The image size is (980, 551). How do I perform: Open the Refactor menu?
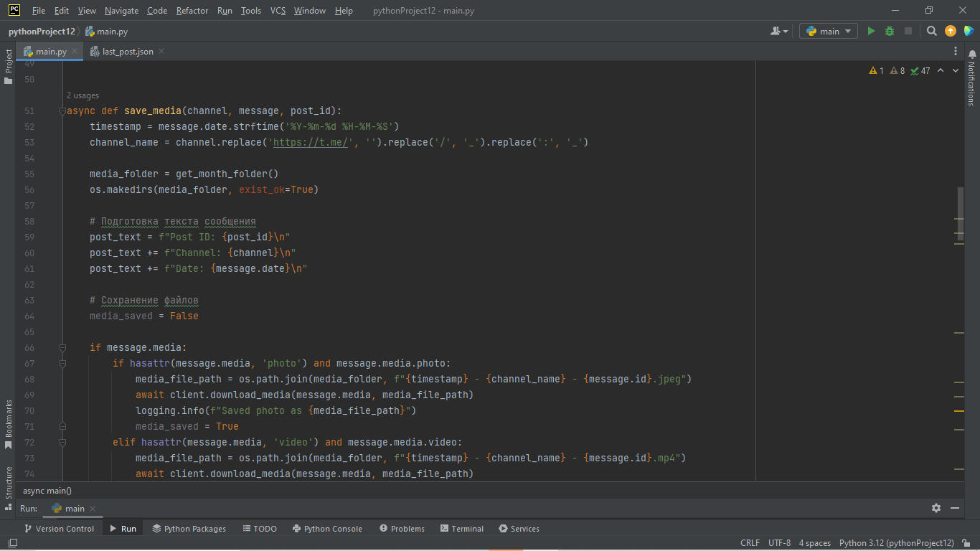coord(192,11)
